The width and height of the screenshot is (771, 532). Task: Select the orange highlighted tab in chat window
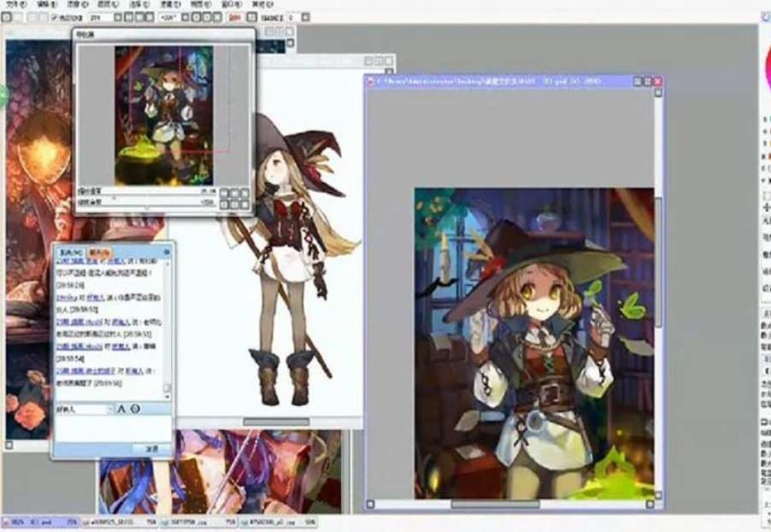(99, 252)
